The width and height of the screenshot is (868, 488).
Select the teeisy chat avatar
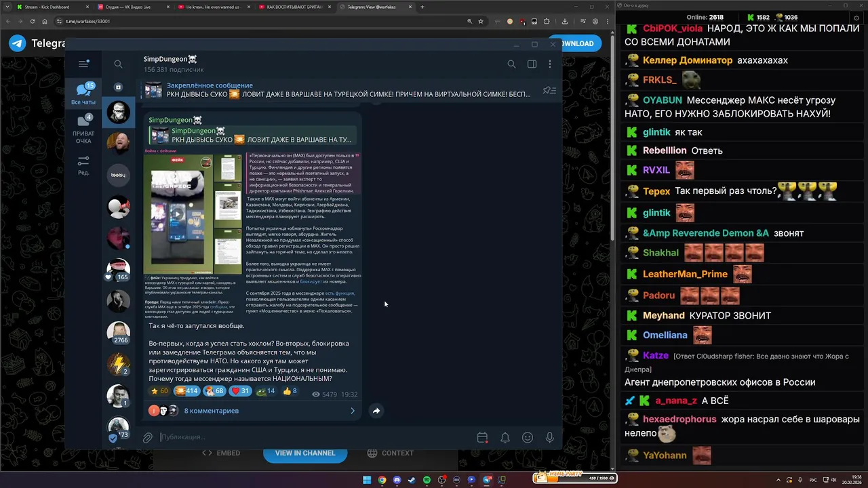(118, 175)
